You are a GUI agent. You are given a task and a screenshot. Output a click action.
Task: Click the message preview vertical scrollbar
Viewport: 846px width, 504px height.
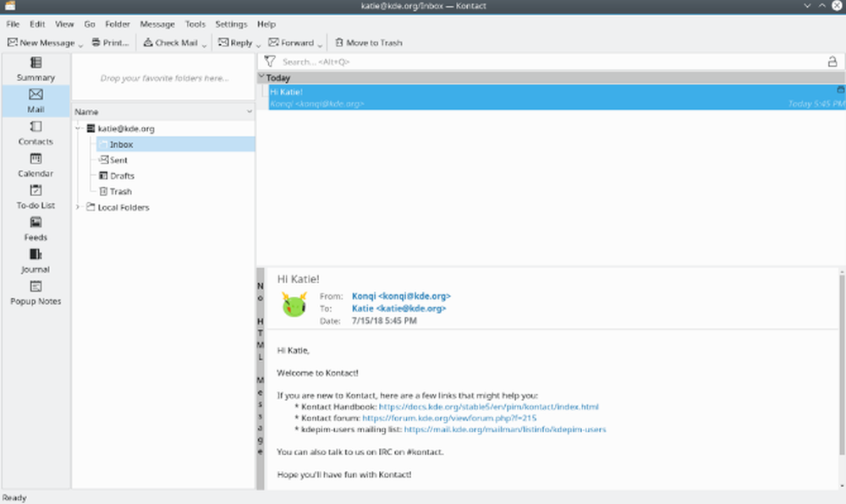842,364
